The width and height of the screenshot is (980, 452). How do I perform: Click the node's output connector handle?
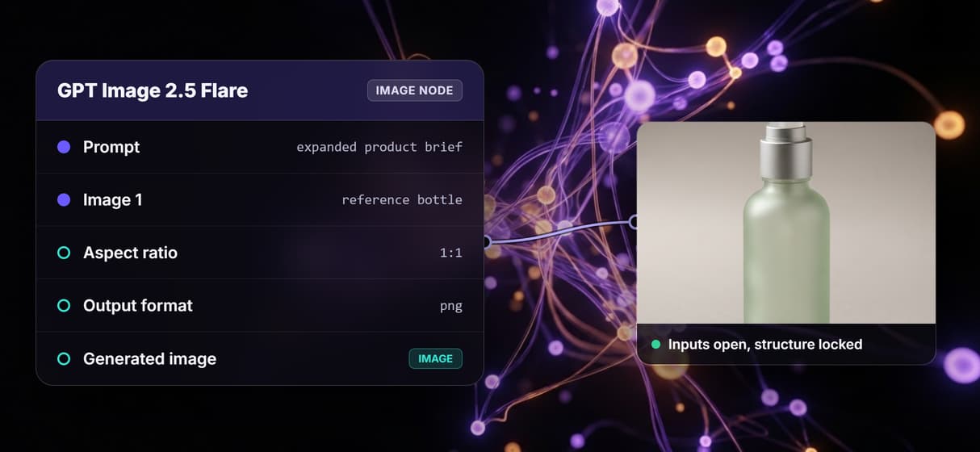pos(485,241)
